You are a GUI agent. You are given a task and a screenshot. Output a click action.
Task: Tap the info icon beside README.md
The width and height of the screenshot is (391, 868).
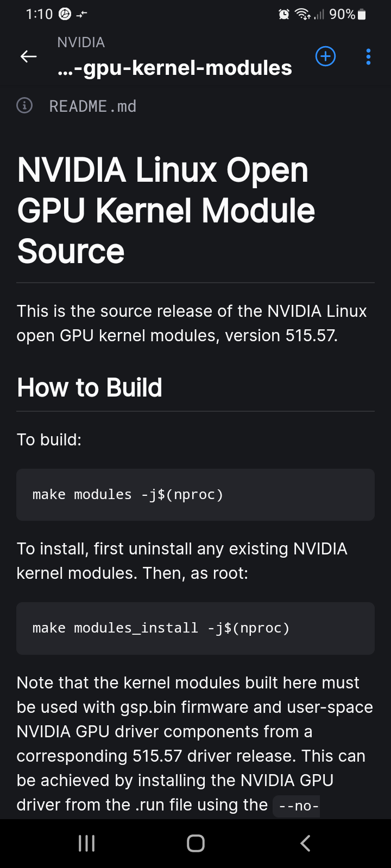(24, 106)
